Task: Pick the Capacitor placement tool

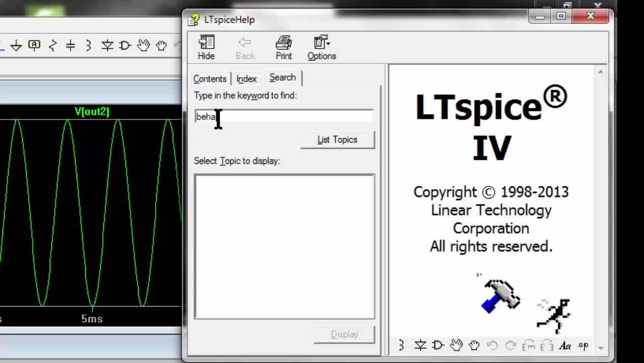Action: (70, 45)
